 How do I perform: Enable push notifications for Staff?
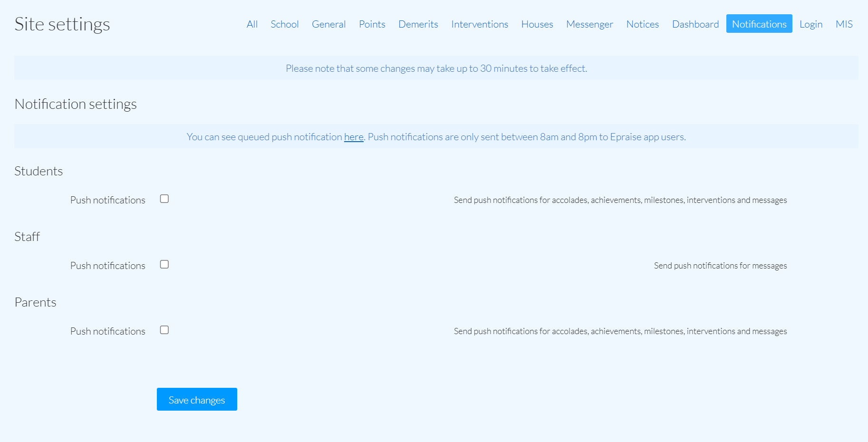point(164,264)
